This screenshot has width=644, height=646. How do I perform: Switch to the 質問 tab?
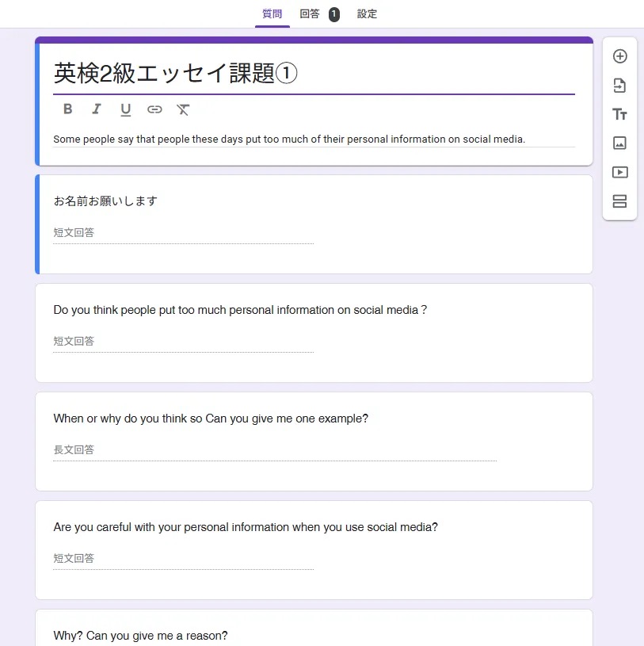pos(272,14)
